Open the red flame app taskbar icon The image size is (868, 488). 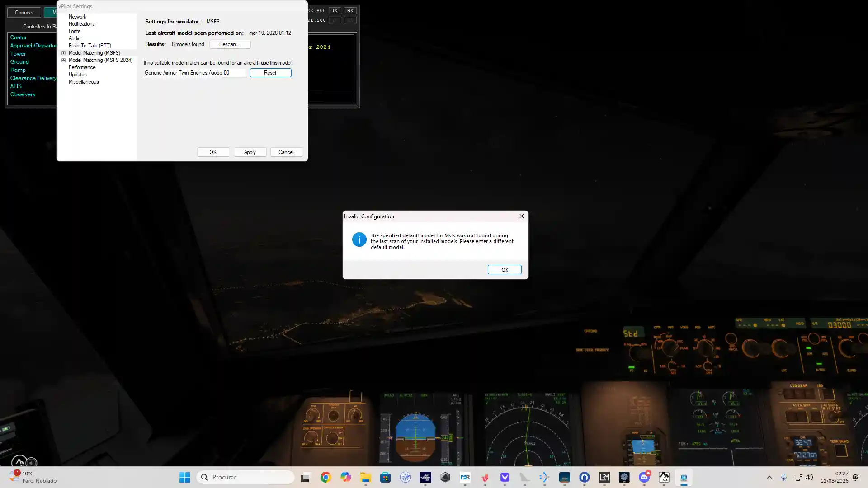[x=485, y=477]
